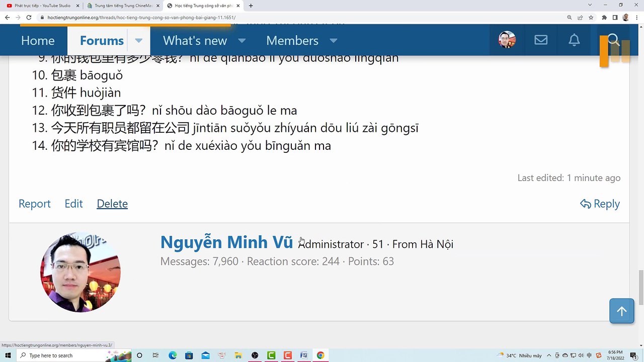Switch to the Trung tâm tiếng Trung ChineMaster tab

pyautogui.click(x=123, y=6)
